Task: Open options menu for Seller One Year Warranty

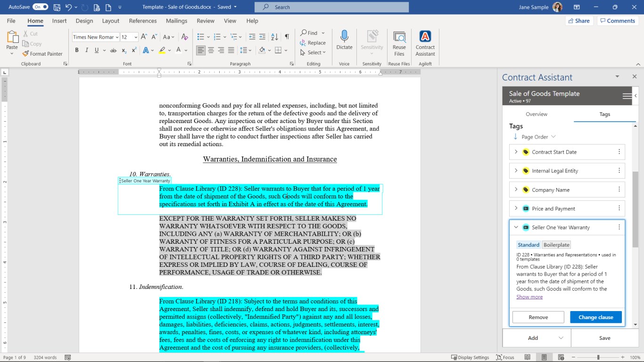Action: coord(619,227)
